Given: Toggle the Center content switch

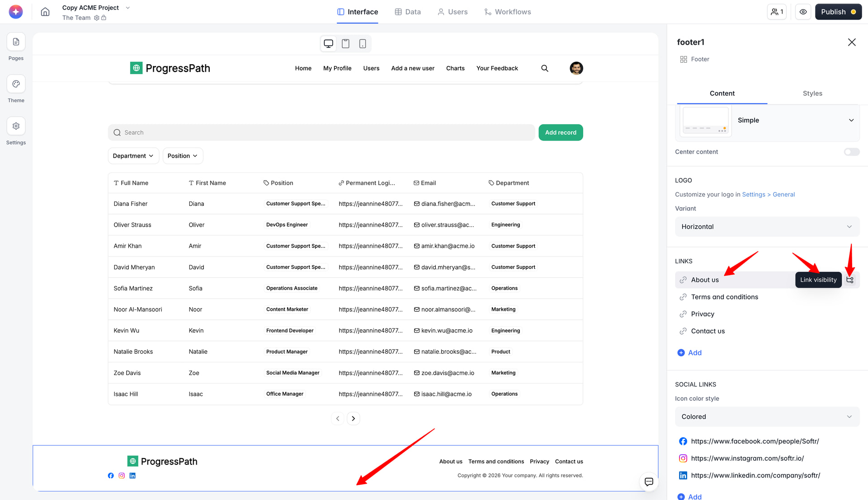Looking at the screenshot, I should pos(851,152).
